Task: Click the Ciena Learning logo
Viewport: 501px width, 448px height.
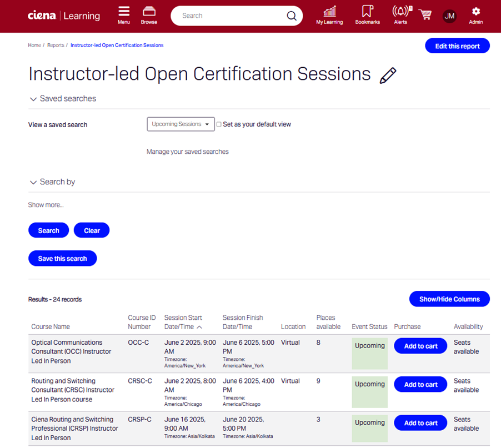Action: coord(64,16)
